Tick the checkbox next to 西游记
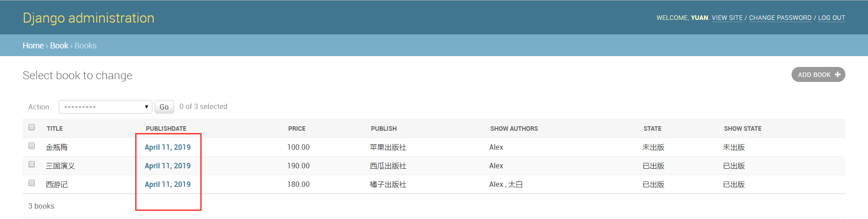868x219 pixels. point(32,183)
